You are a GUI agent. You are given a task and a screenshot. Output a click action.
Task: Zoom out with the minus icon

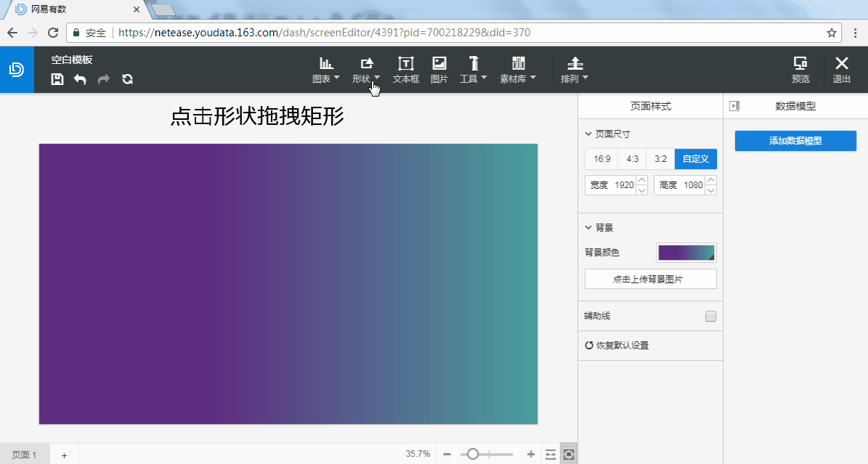pyautogui.click(x=447, y=455)
